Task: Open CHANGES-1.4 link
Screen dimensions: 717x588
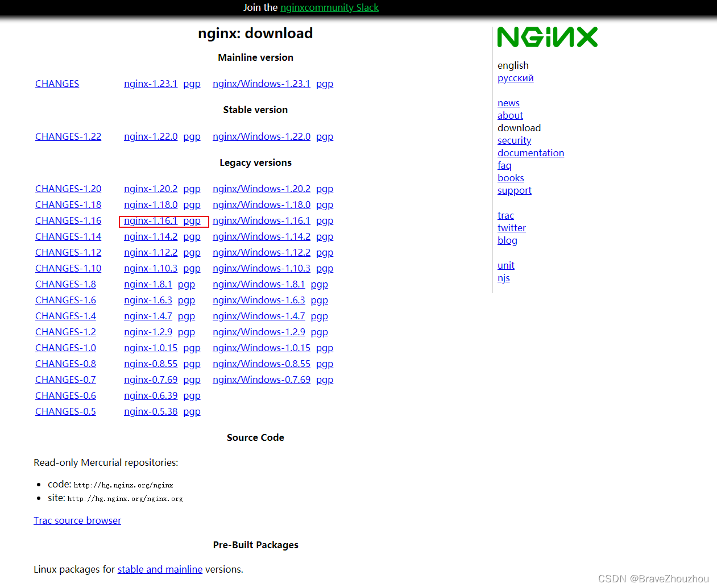Action: click(x=65, y=316)
